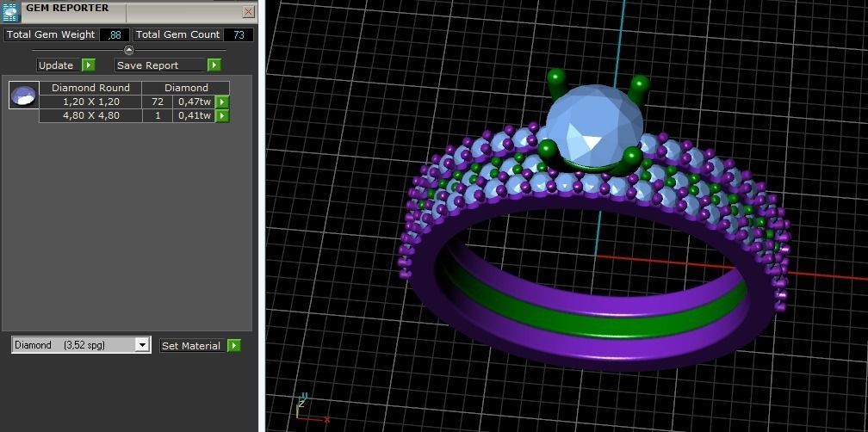868x432 pixels.
Task: Click the 'Total Gem Count' label
Action: click(x=177, y=34)
